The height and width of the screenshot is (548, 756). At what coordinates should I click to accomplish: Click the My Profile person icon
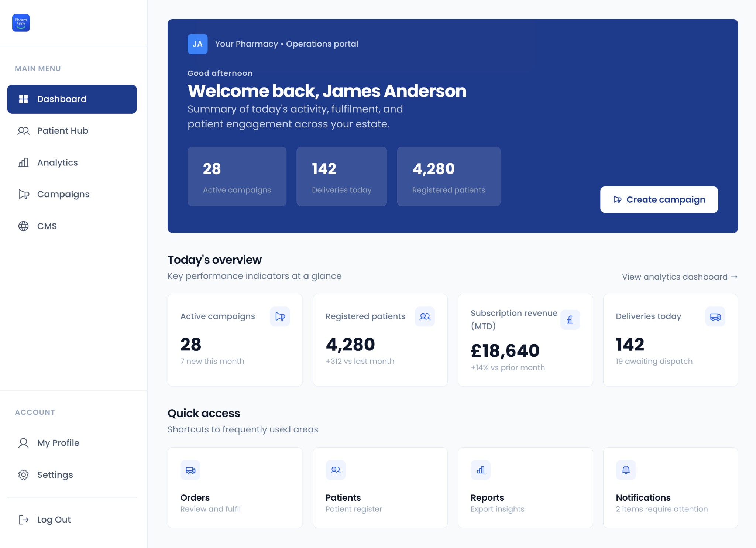(x=23, y=442)
